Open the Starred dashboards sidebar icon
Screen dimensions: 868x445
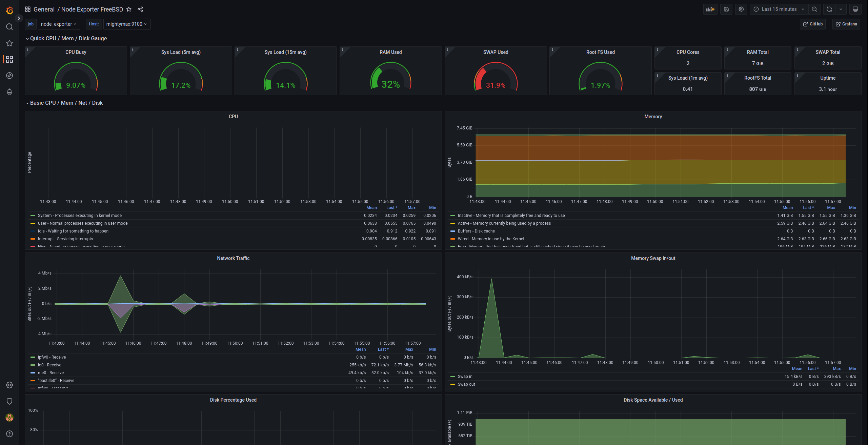[9, 43]
